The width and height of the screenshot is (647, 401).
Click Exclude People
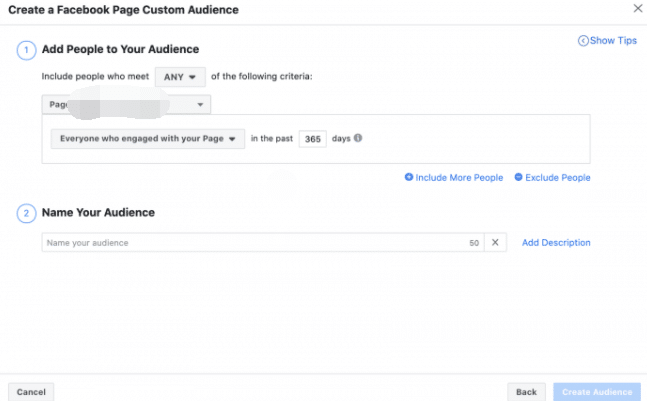pyautogui.click(x=552, y=177)
